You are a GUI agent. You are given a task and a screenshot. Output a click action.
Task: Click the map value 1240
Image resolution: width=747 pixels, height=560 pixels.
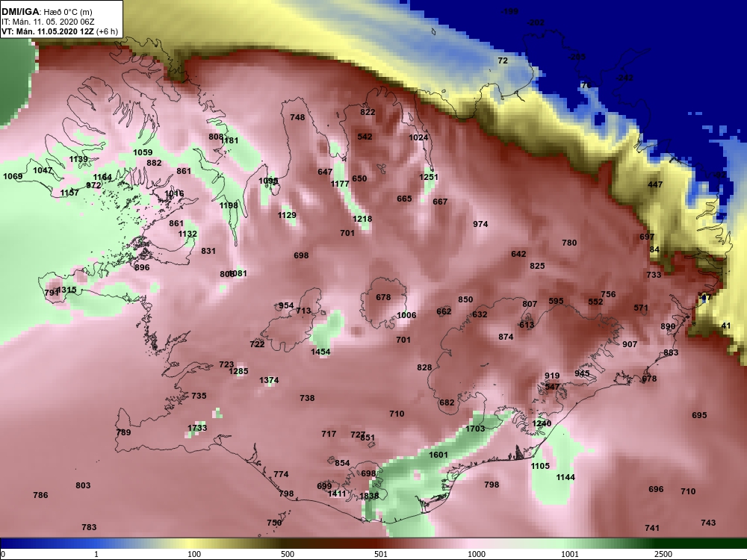point(542,423)
